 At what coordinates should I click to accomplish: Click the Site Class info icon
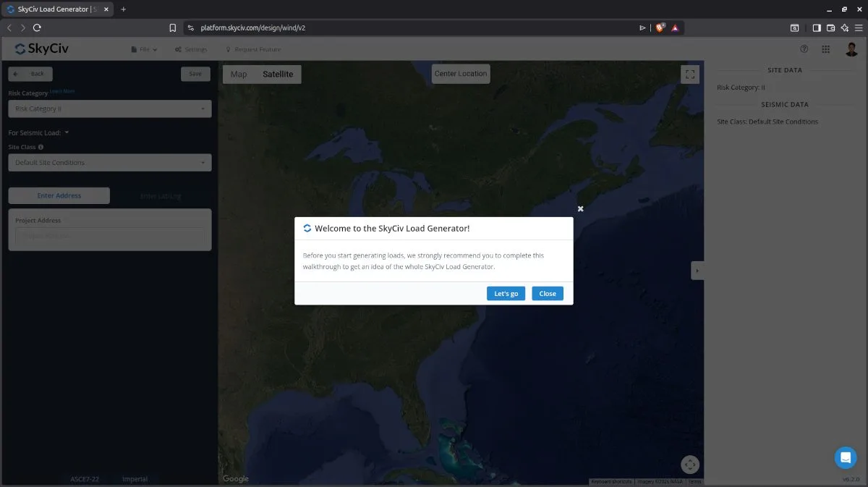coord(41,147)
